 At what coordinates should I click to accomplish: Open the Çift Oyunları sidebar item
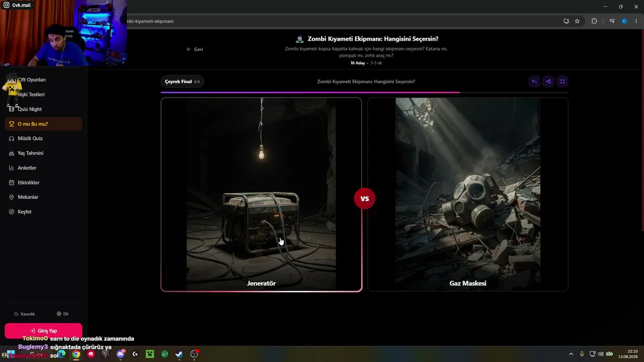point(43,79)
